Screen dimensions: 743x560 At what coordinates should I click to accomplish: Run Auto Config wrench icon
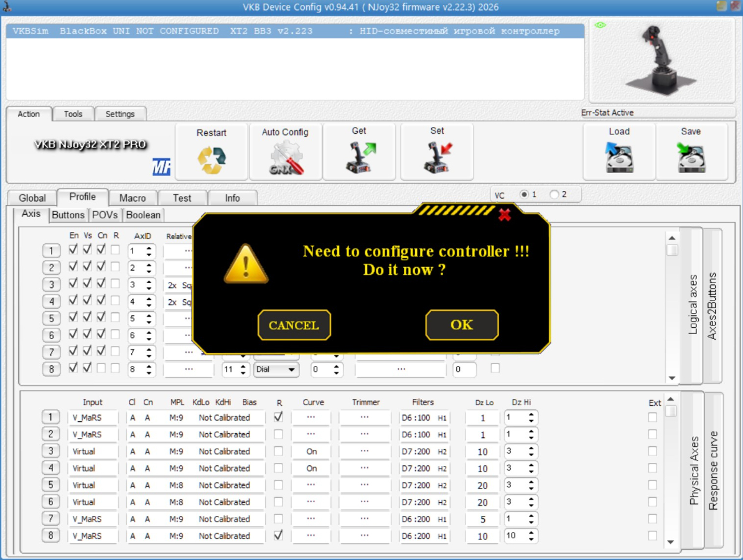(x=286, y=159)
